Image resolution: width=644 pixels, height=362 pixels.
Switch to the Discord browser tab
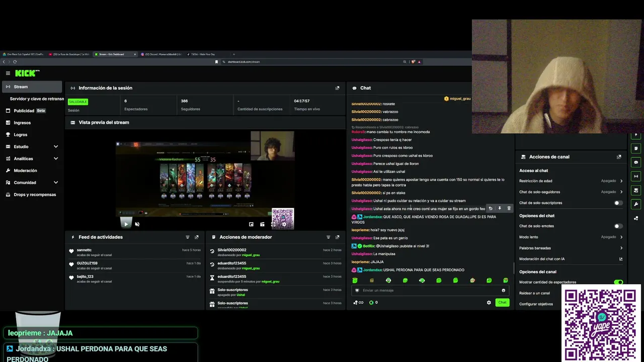click(162, 54)
